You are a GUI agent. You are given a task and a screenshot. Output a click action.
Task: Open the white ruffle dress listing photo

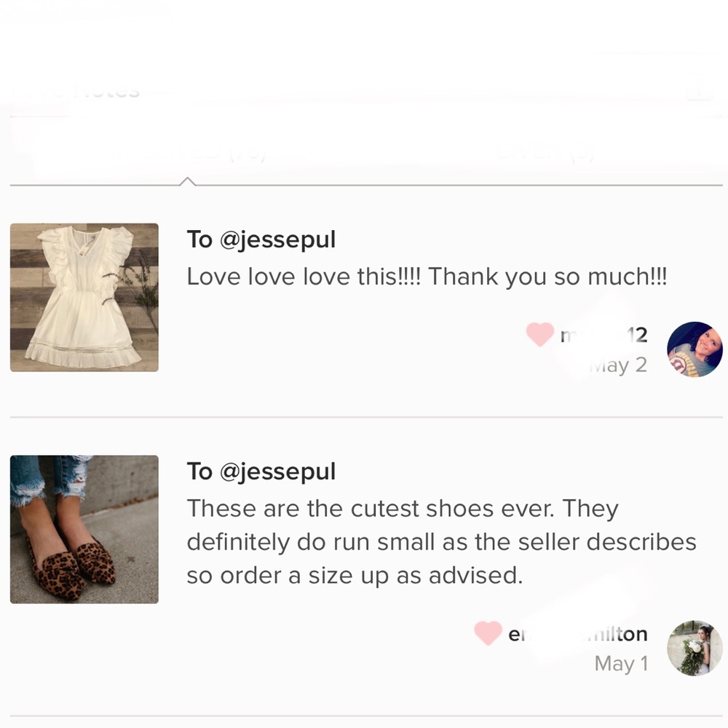(84, 297)
